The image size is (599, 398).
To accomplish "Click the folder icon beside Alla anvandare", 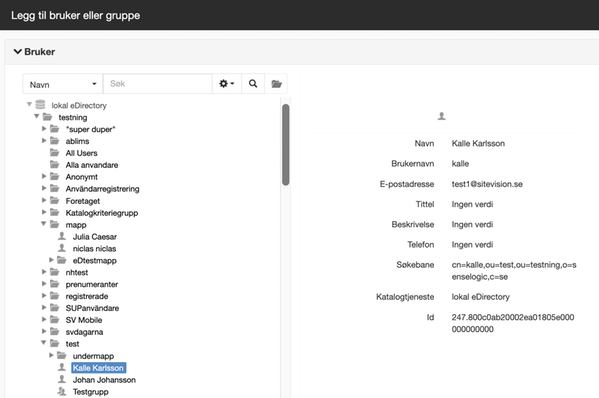I will [x=55, y=165].
